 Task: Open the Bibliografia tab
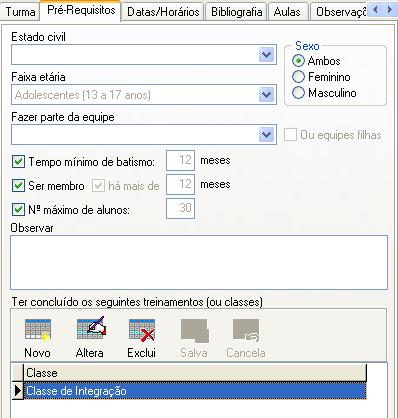[x=236, y=12]
